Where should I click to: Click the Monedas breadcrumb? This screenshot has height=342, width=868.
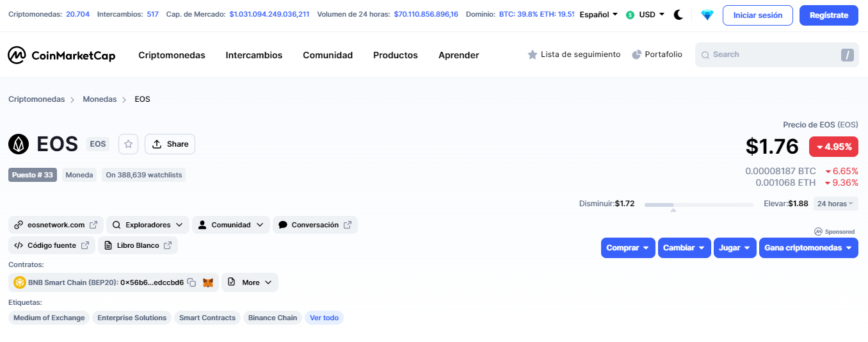click(100, 99)
